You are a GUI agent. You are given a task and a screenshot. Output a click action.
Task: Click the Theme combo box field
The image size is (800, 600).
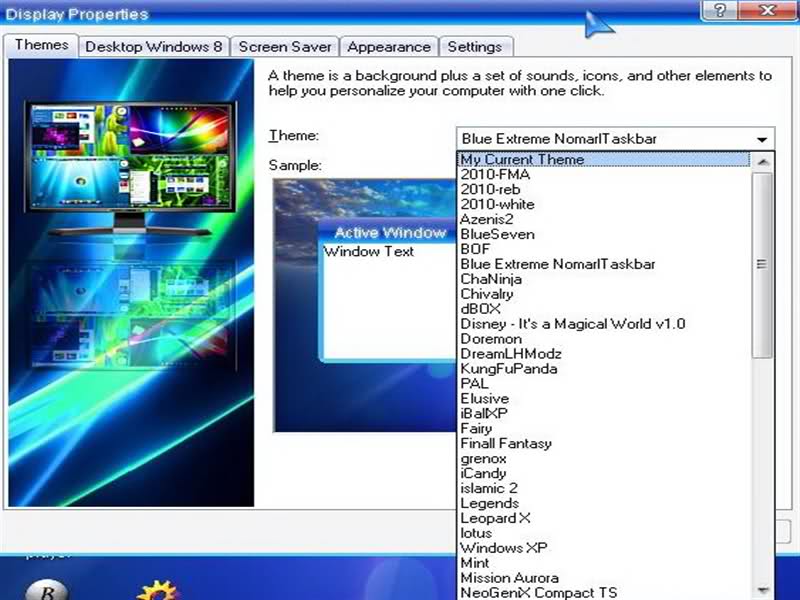615,139
